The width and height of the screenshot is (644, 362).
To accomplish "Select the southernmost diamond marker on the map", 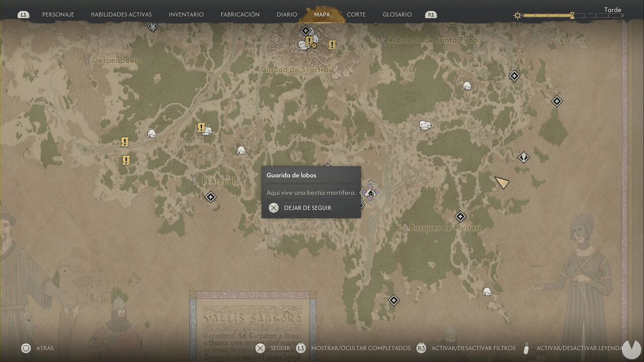I will pos(393,300).
